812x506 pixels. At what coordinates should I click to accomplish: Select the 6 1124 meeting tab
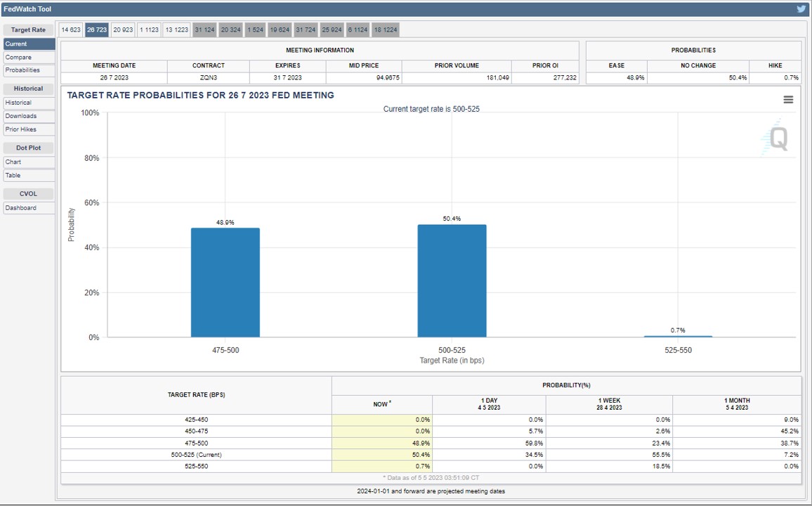[x=358, y=30]
